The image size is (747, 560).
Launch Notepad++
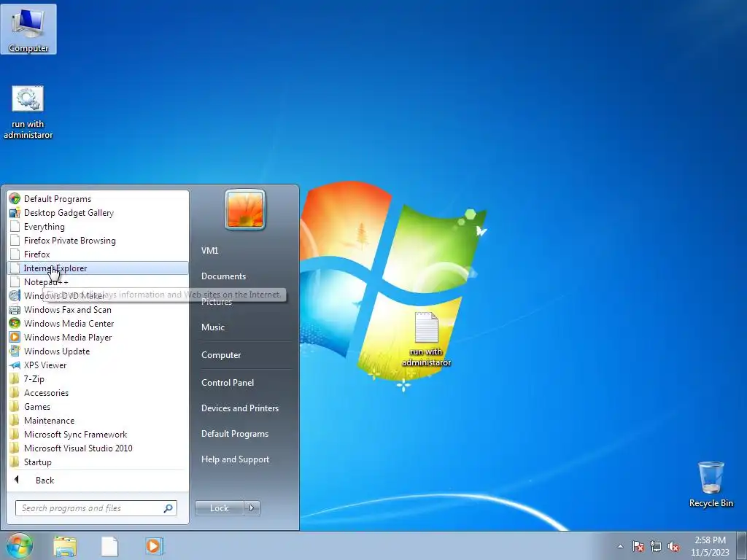pyautogui.click(x=98, y=282)
